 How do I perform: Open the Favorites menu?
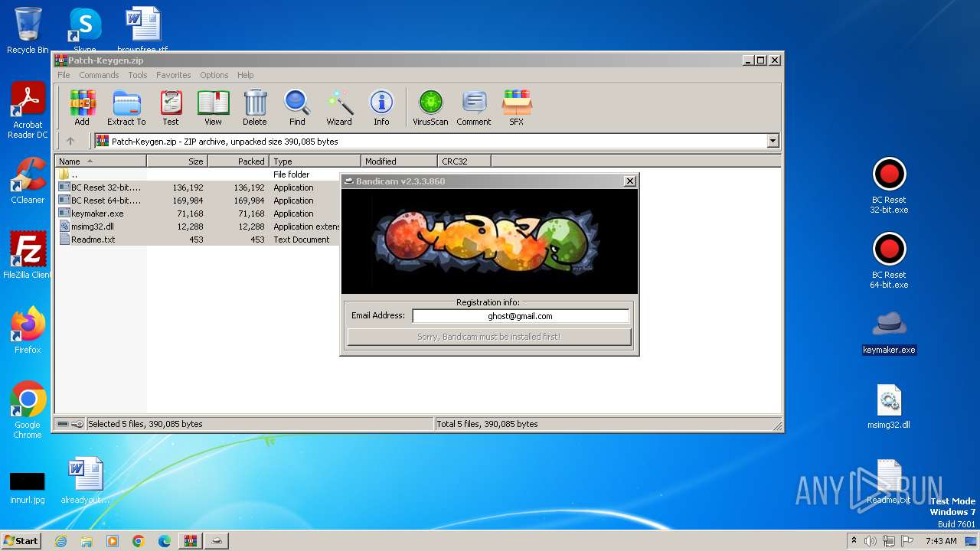(x=174, y=75)
